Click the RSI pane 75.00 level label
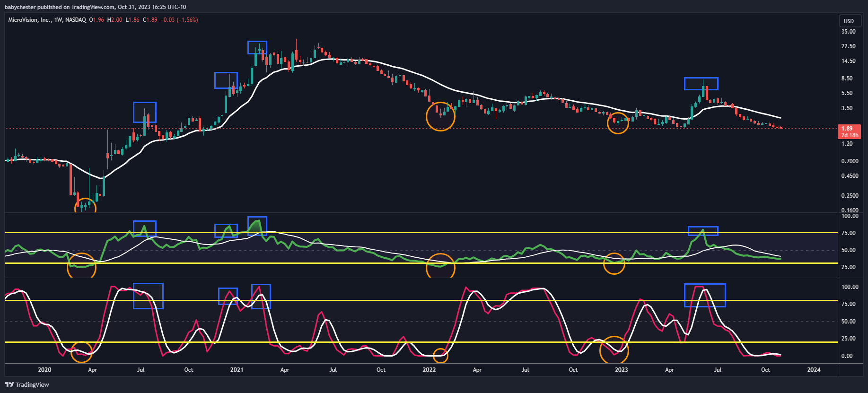 848,233
